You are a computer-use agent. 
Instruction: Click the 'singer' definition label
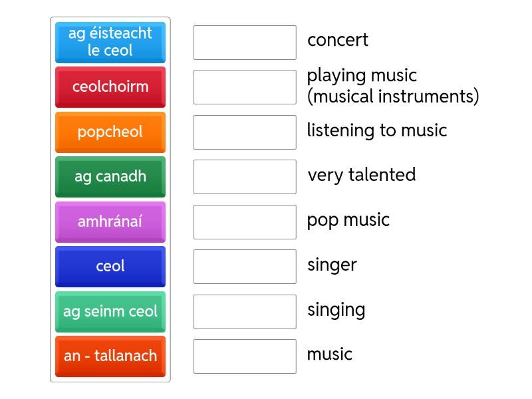pos(332,265)
